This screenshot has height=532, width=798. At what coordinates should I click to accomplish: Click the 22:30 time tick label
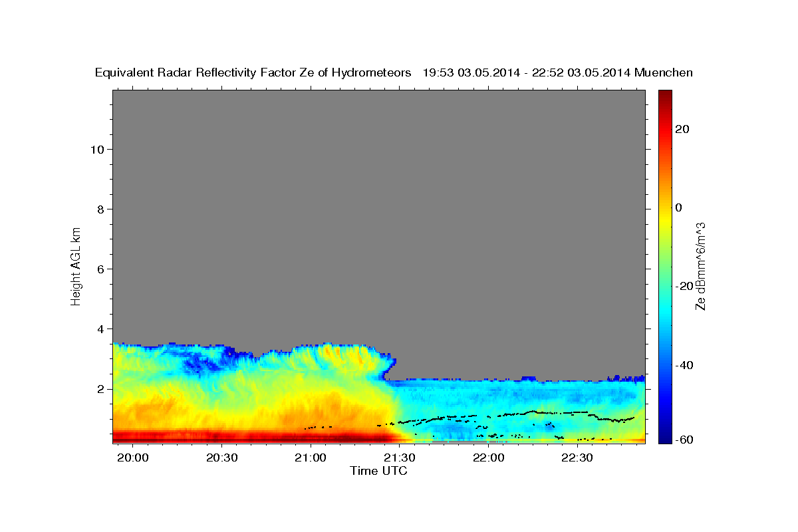(x=577, y=458)
